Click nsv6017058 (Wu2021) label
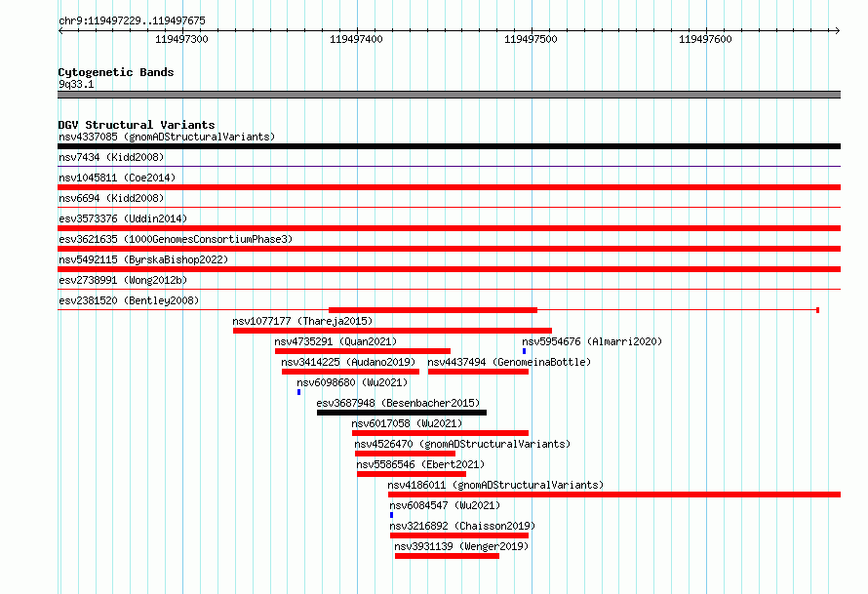Screen dimensions: 868x594 click(407, 423)
